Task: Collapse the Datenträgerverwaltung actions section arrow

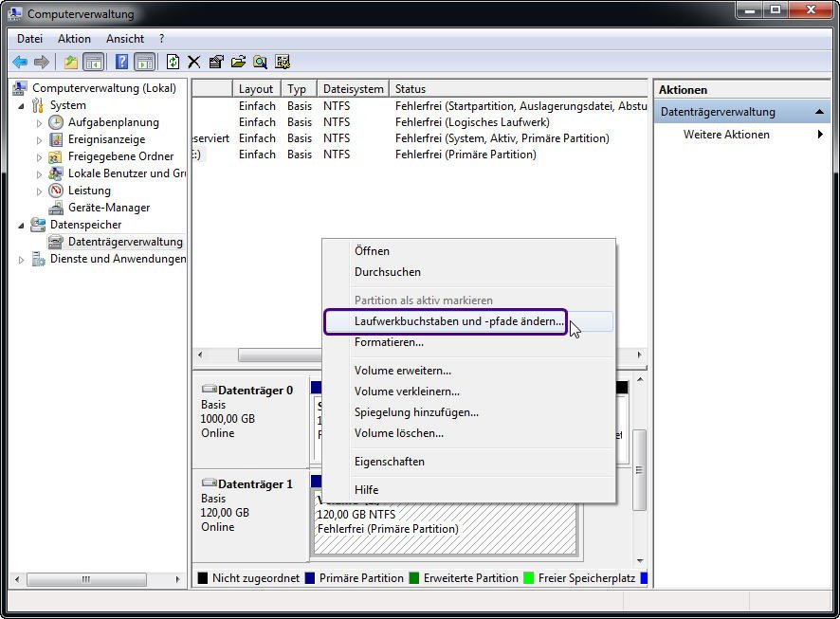Action: coord(819,112)
